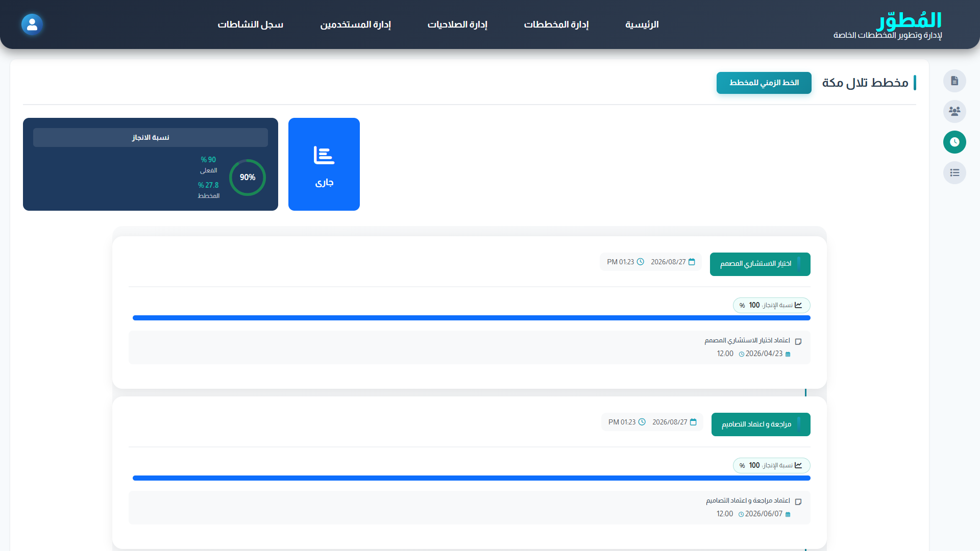
Task: Click اختيار الاستشاري المصمم stage button
Action: 760,264
